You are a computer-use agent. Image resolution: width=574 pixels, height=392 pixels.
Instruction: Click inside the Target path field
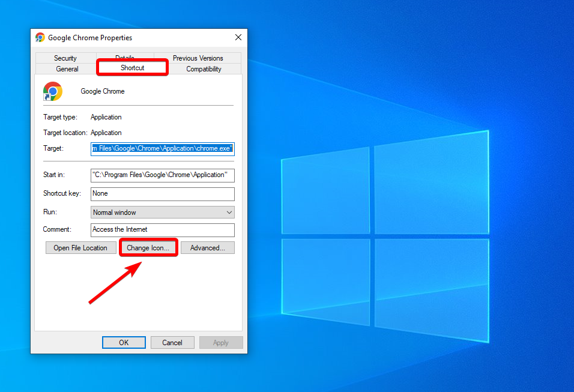pyautogui.click(x=162, y=148)
